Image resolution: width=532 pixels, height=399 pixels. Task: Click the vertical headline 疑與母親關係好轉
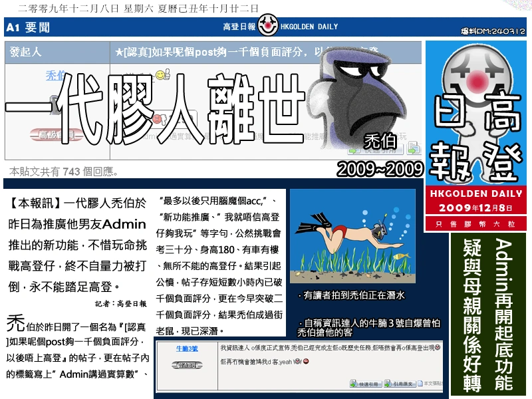tap(472, 315)
